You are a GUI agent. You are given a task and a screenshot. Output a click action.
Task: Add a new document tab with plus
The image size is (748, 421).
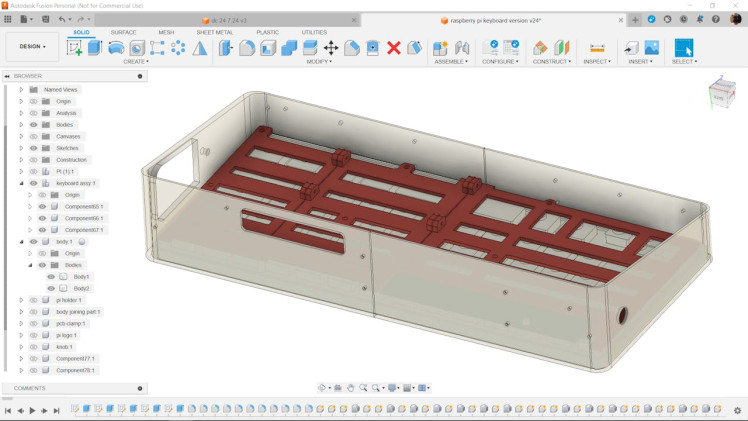(x=635, y=20)
